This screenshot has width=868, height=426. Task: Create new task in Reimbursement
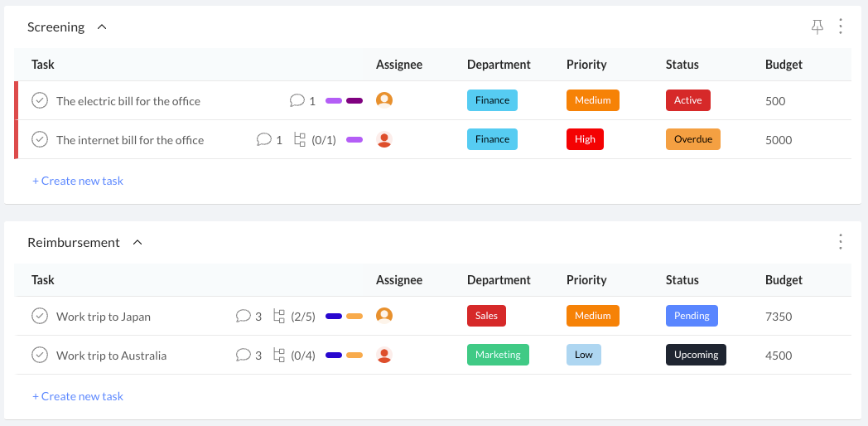tap(78, 396)
